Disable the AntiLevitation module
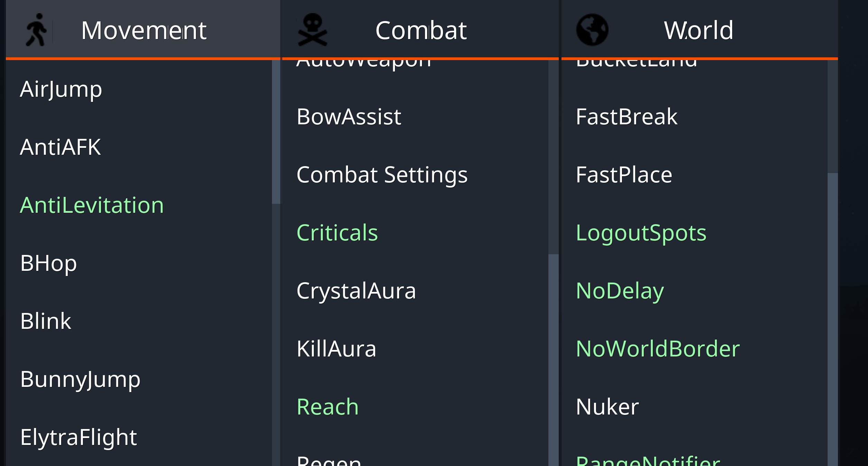 139,205
